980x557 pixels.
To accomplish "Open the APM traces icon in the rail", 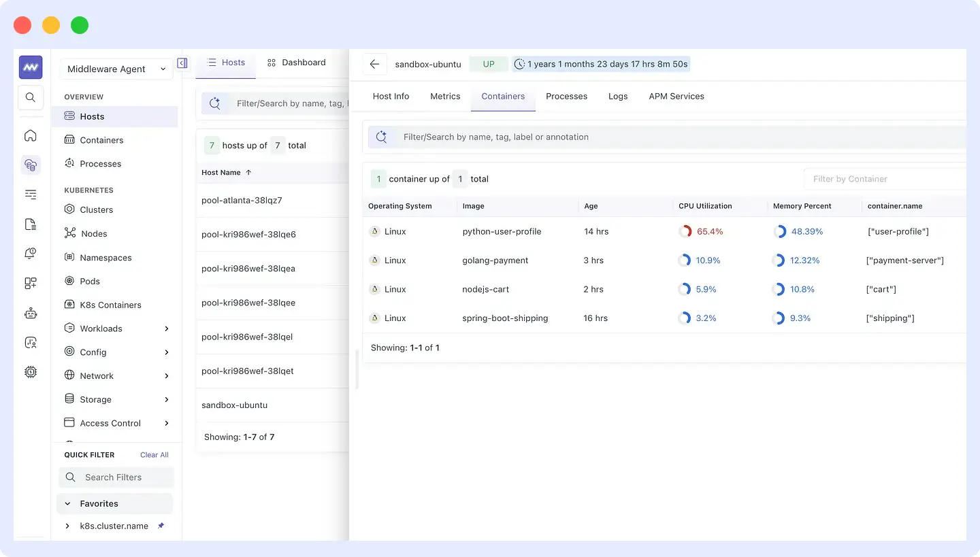I will point(31,195).
